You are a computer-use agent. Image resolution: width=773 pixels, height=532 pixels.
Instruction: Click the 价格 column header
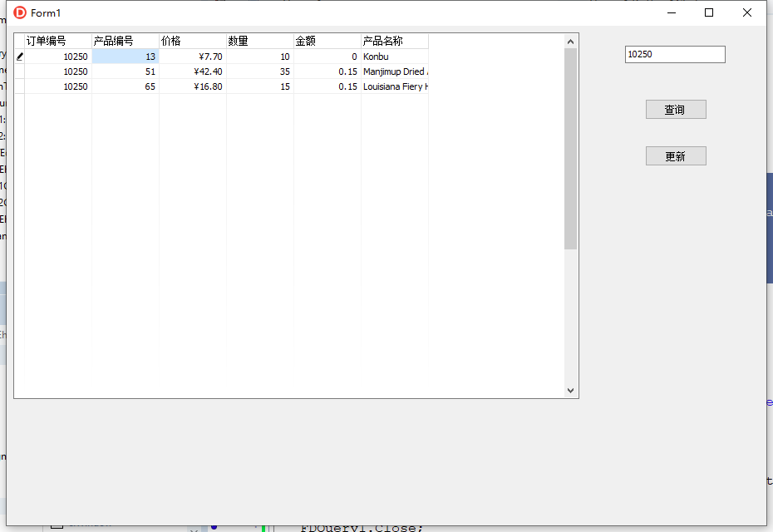(170, 40)
